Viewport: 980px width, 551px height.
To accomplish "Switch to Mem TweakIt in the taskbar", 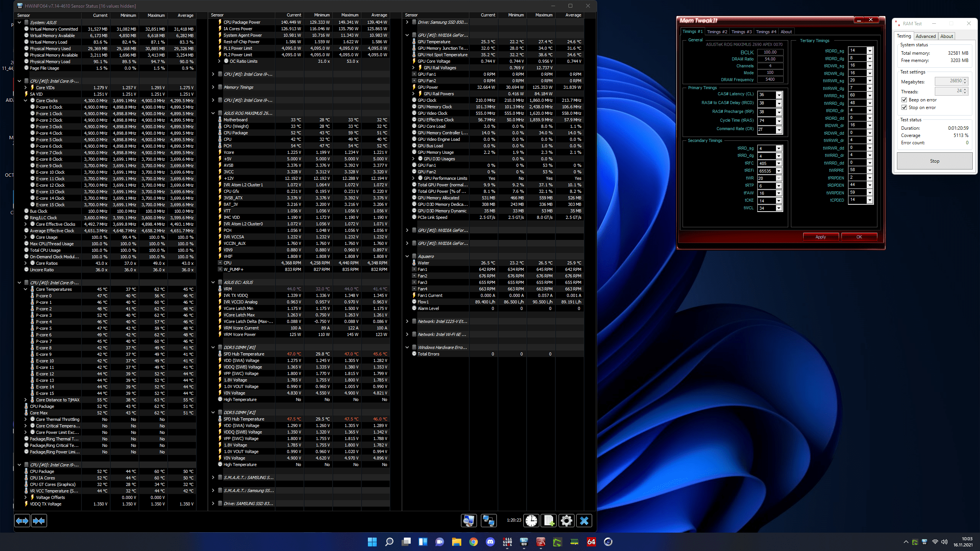I will point(541,542).
